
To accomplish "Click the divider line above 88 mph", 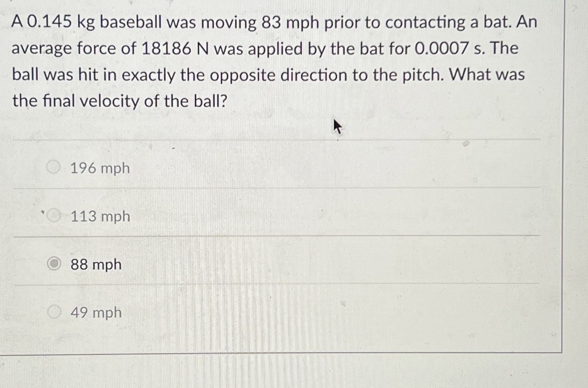I will [274, 237].
